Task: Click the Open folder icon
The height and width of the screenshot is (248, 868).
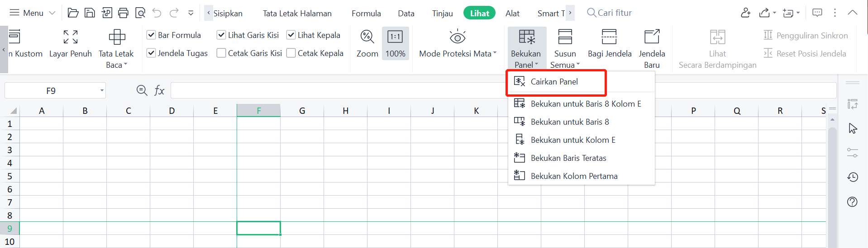Action: (73, 13)
